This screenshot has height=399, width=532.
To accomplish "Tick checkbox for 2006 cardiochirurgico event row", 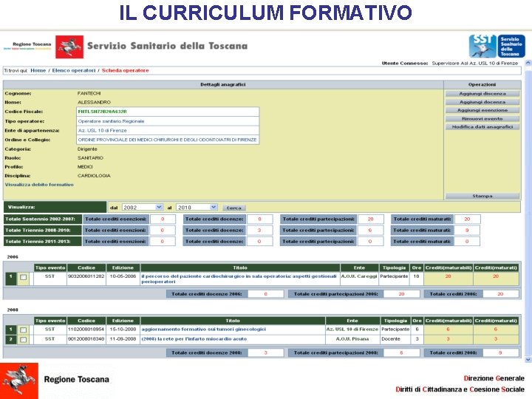I will point(23,277).
